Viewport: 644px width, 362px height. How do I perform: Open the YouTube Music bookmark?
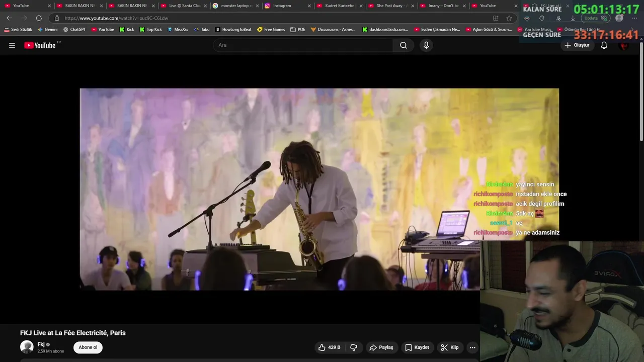[534, 30]
